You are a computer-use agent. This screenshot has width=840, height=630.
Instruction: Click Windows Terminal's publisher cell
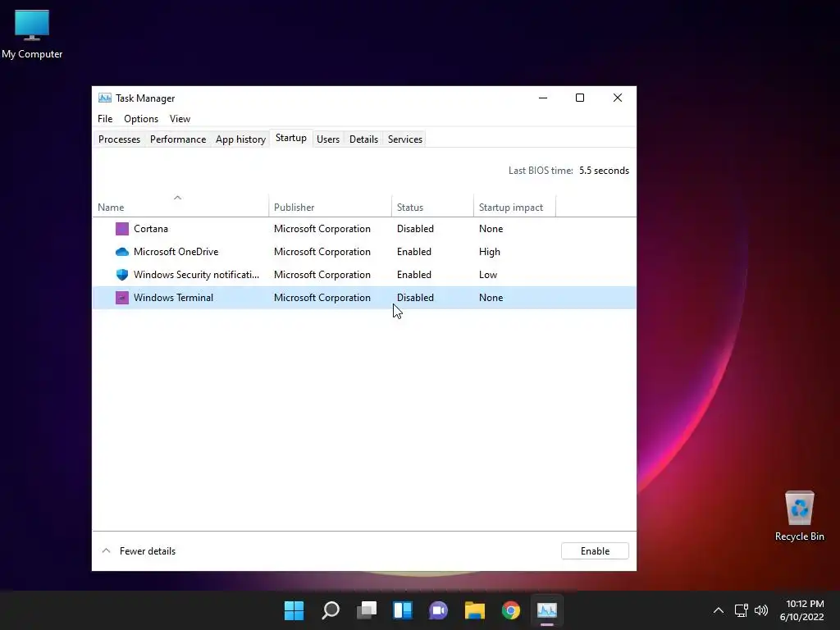tap(322, 298)
